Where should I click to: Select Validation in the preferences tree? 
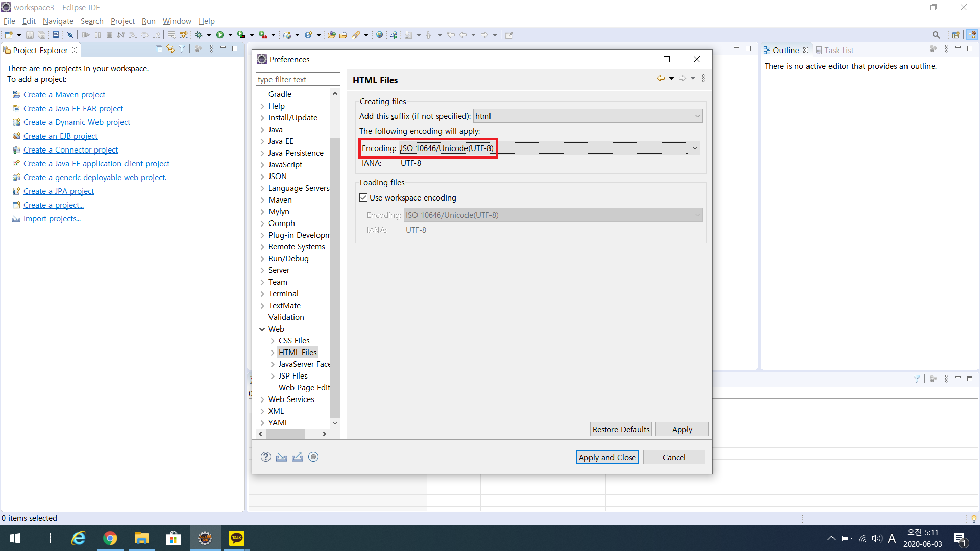pyautogui.click(x=286, y=317)
